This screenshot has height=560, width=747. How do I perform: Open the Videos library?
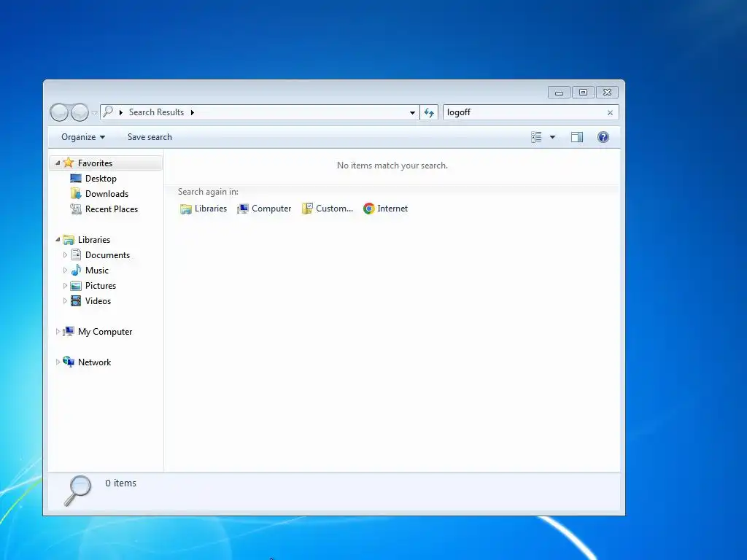coord(98,301)
